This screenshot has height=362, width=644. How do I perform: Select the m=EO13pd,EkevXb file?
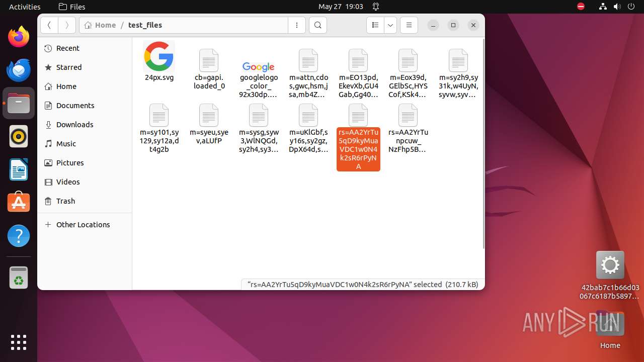(x=358, y=74)
